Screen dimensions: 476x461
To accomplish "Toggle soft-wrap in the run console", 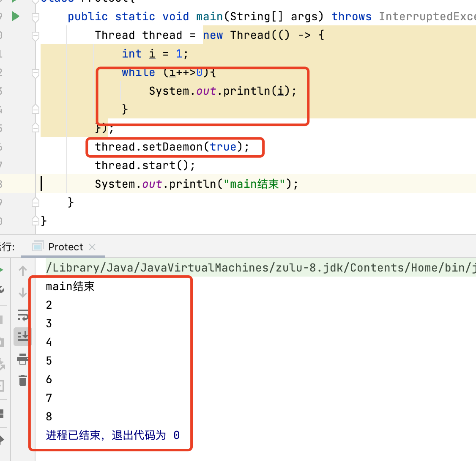I will click(23, 315).
